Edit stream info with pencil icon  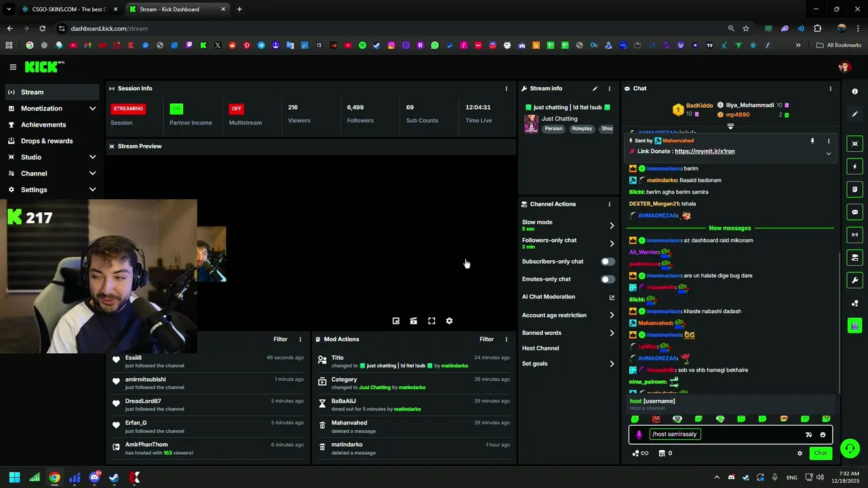pos(595,89)
